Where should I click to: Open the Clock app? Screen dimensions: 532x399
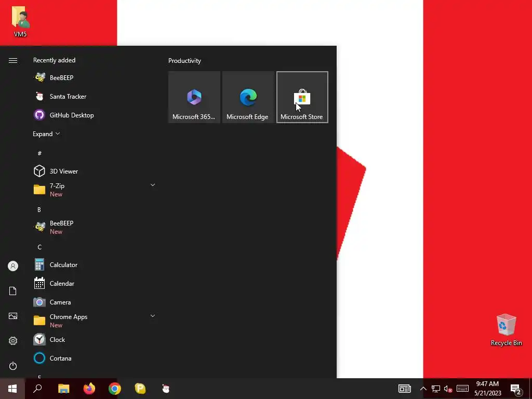pos(95,339)
